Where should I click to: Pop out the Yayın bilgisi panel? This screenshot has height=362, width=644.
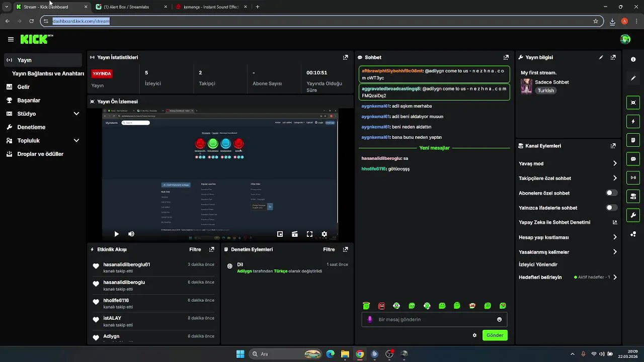613,57
